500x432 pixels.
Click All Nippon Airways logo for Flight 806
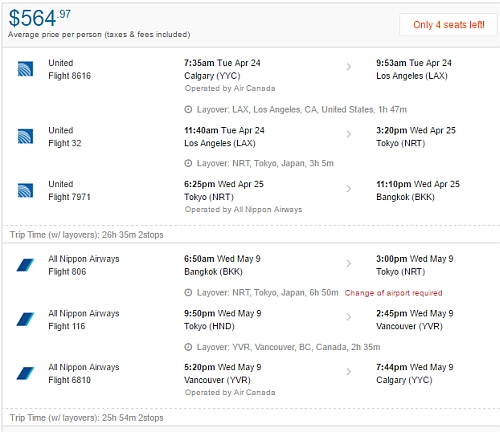(x=25, y=265)
